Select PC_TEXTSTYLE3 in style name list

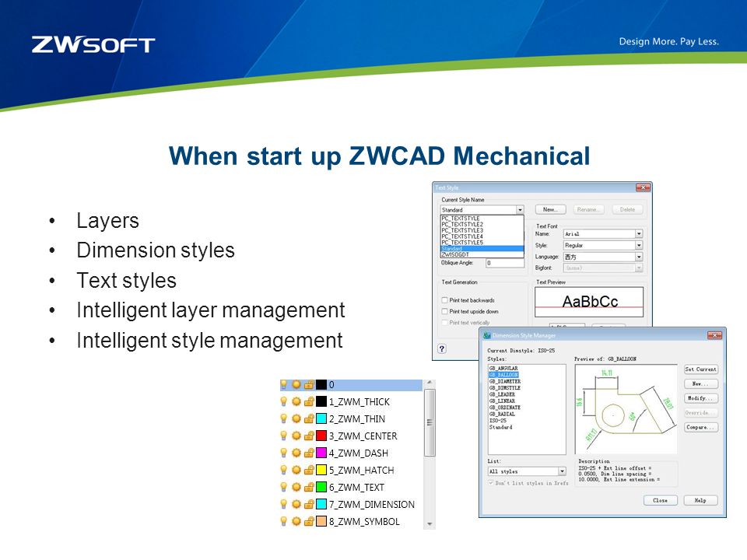pyautogui.click(x=482, y=230)
